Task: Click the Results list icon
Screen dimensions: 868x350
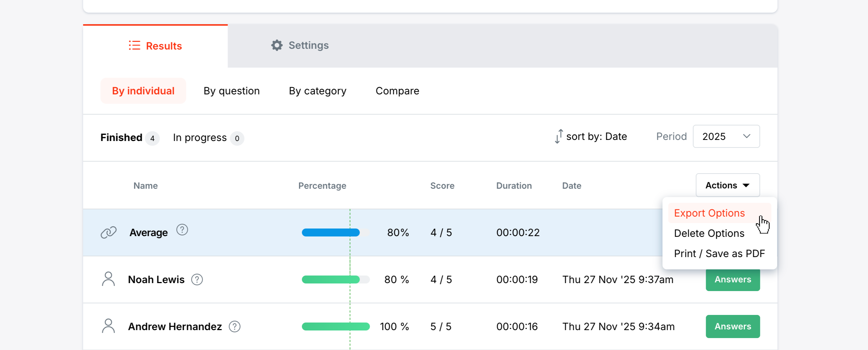Action: coord(134,46)
